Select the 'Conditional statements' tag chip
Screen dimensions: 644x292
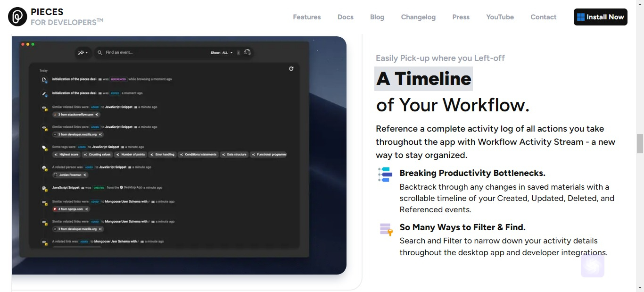(x=198, y=155)
